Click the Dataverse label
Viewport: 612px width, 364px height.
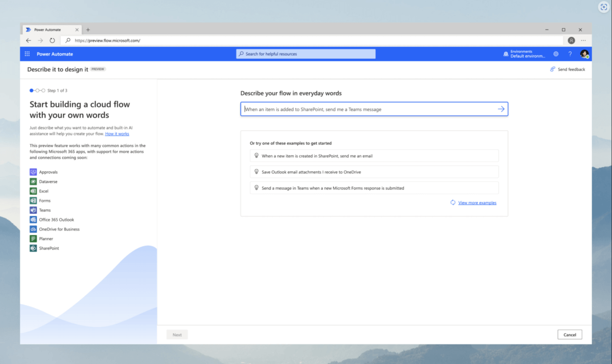pos(48,181)
